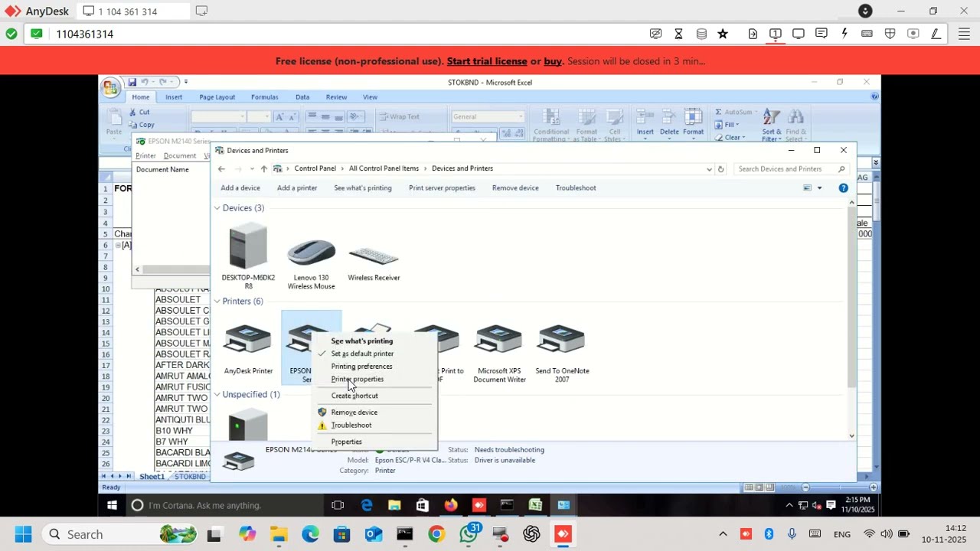Click AnyDesk display 1 selector icon

[775, 34]
